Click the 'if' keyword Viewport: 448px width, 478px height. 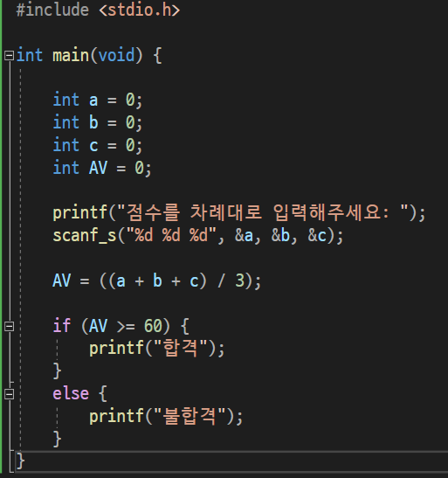click(62, 326)
